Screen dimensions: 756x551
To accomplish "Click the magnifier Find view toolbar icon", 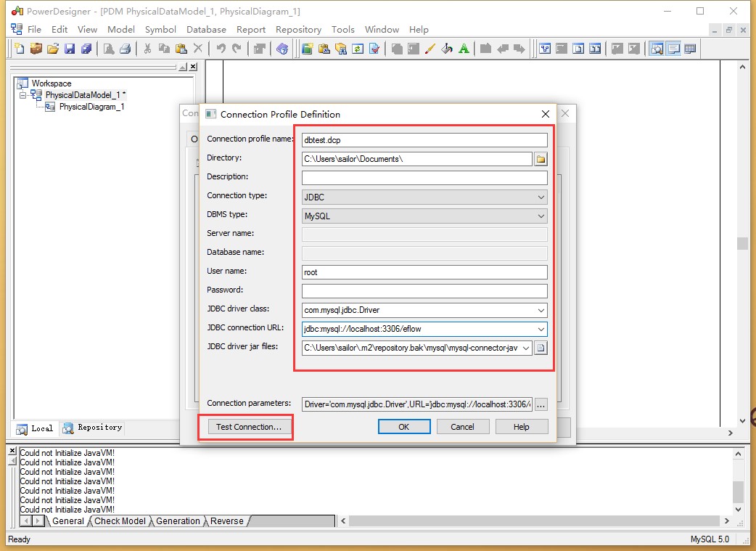I will pyautogui.click(x=657, y=48).
